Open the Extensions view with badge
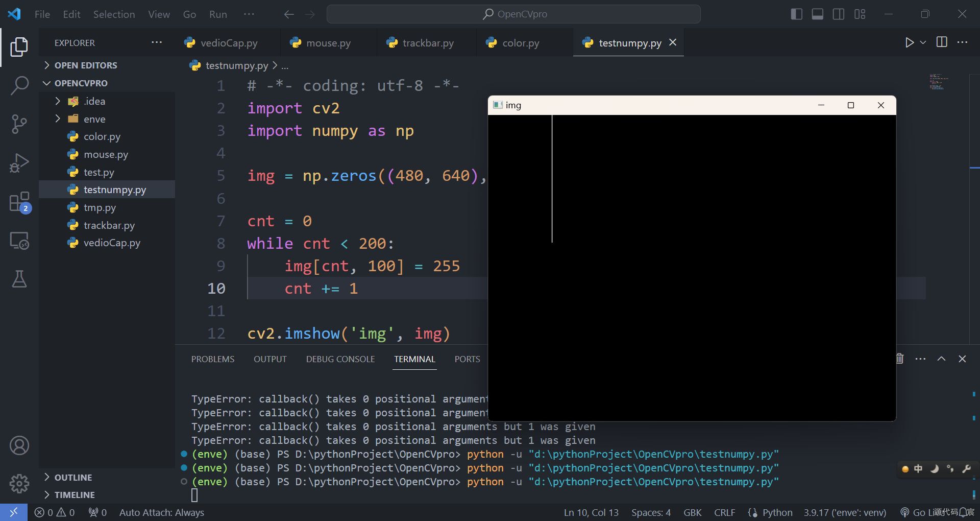The height and width of the screenshot is (521, 980). [x=19, y=202]
